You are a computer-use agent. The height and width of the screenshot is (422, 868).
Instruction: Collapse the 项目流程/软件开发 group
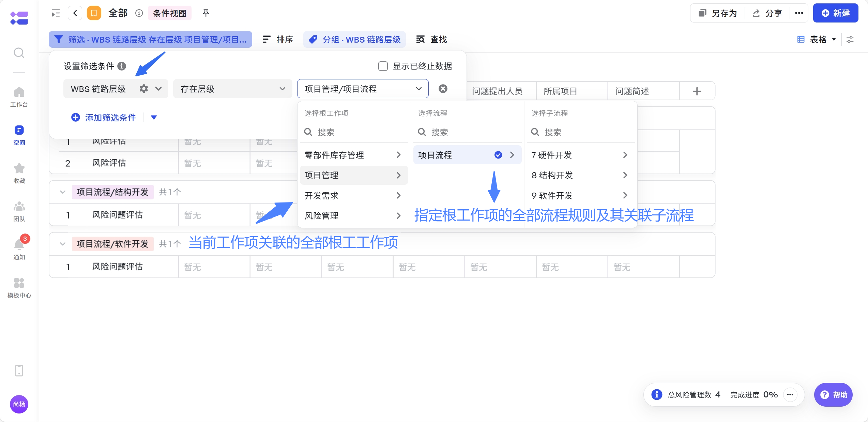pyautogui.click(x=63, y=244)
